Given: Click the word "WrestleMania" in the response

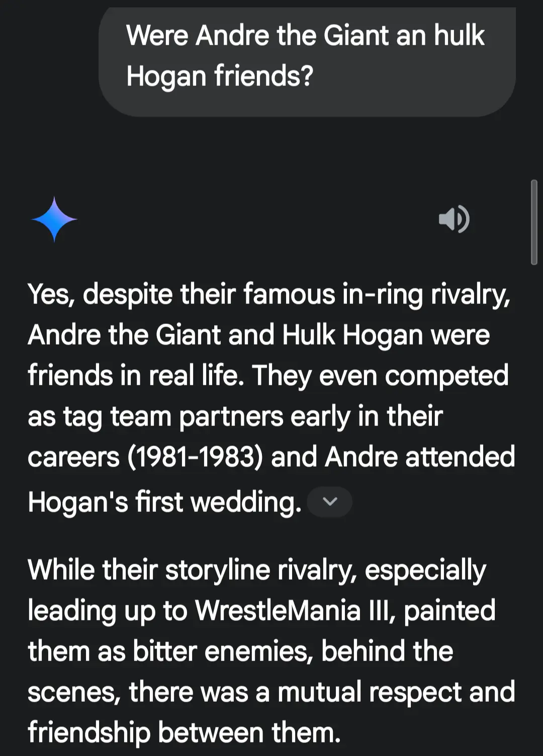Looking at the screenshot, I should [x=278, y=610].
